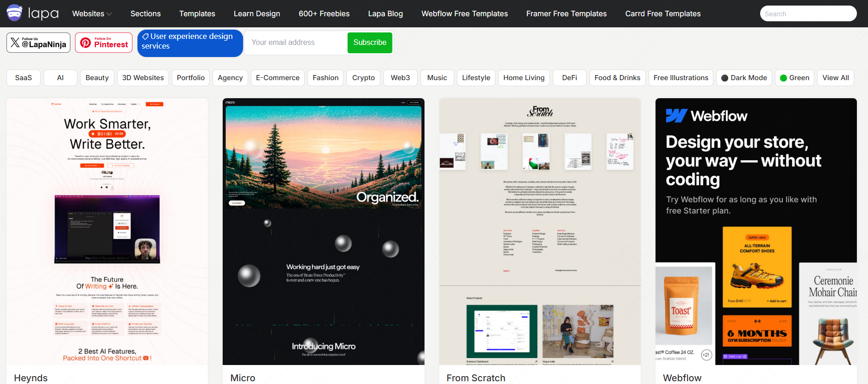Open the Templates menu item

tap(197, 13)
